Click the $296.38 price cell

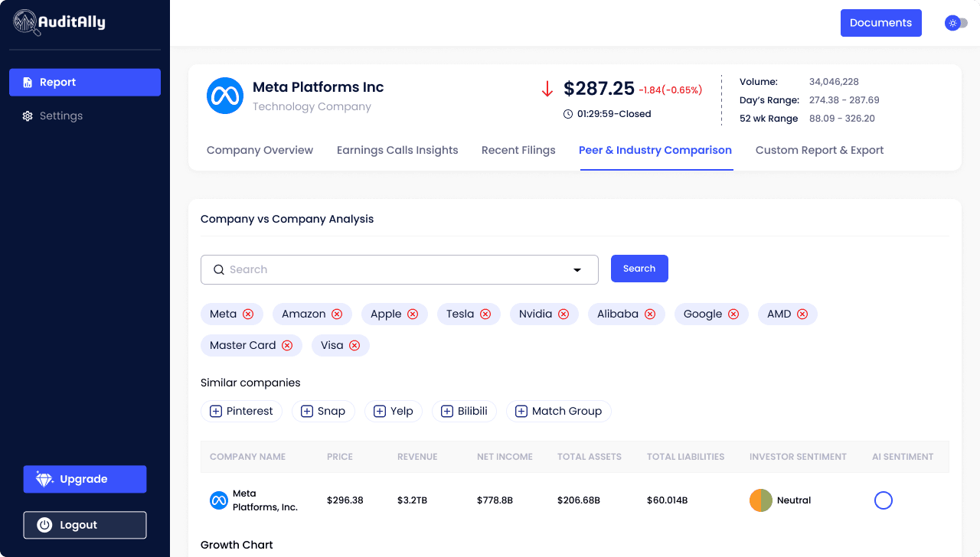coord(345,500)
